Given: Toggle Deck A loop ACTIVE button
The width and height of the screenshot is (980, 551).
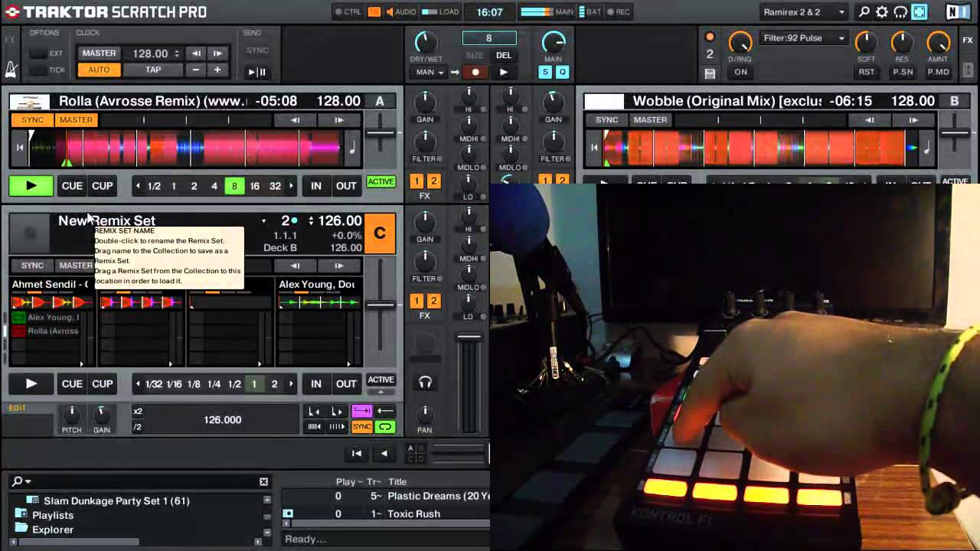Looking at the screenshot, I should click(381, 182).
